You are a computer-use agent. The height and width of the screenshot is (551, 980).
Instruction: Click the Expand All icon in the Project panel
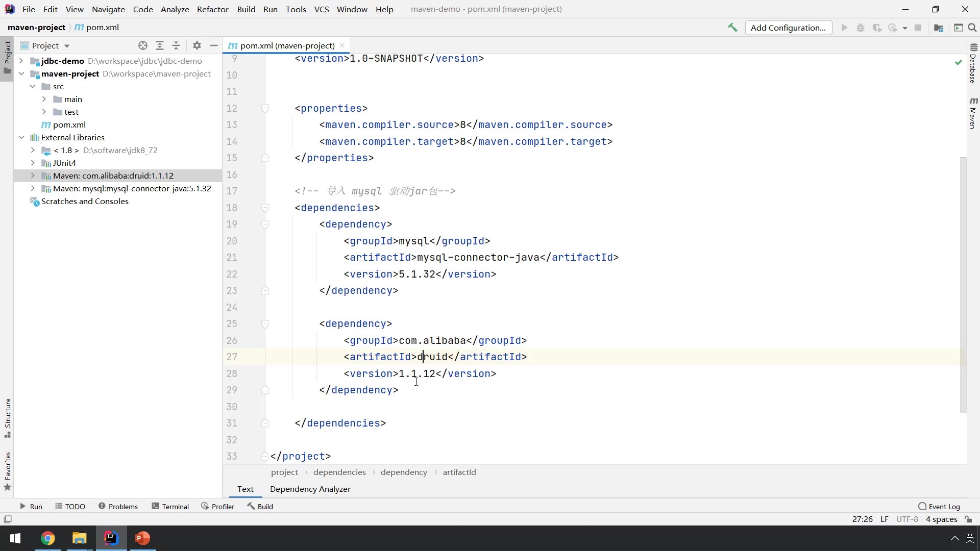[160, 45]
